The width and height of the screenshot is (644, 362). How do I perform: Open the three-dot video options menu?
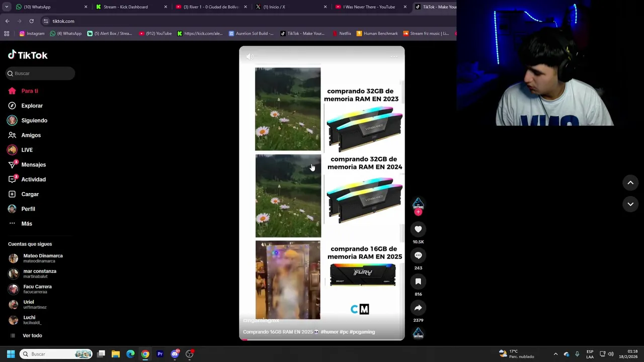pos(394,56)
